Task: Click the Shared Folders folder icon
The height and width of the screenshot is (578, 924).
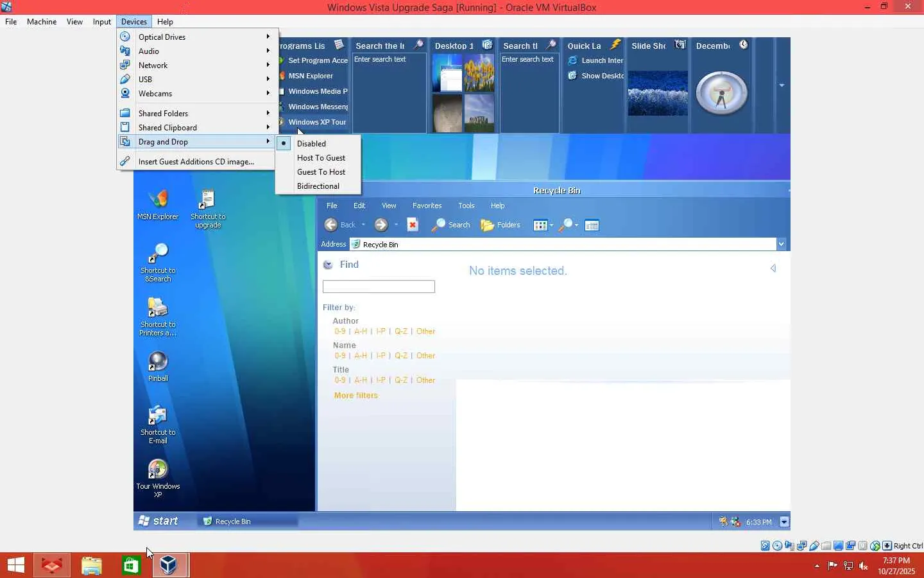Action: 125,113
